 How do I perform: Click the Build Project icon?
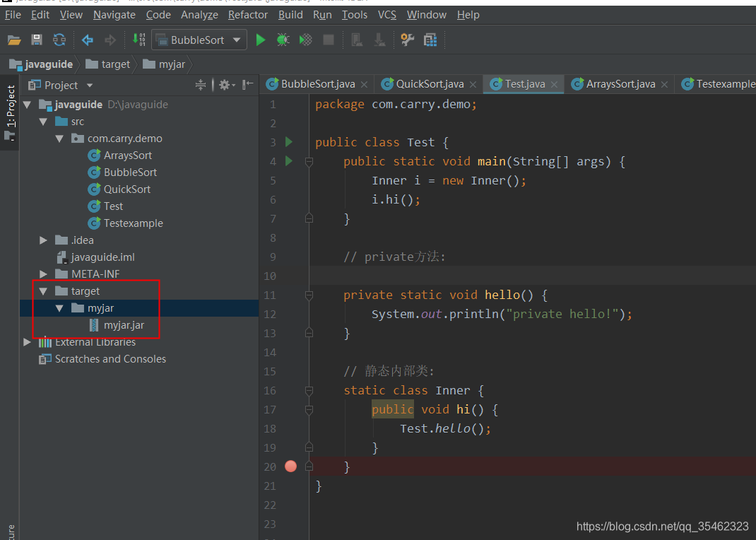pyautogui.click(x=139, y=40)
